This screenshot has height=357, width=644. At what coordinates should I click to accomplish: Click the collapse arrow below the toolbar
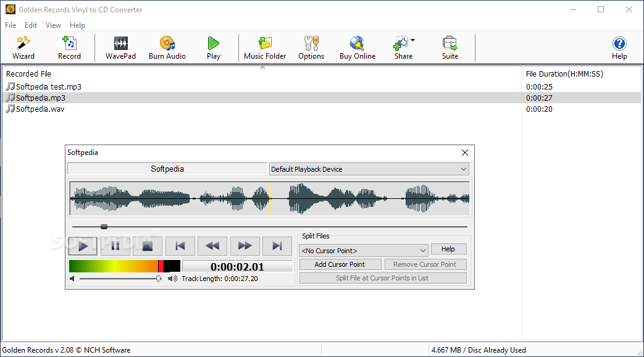point(263,67)
